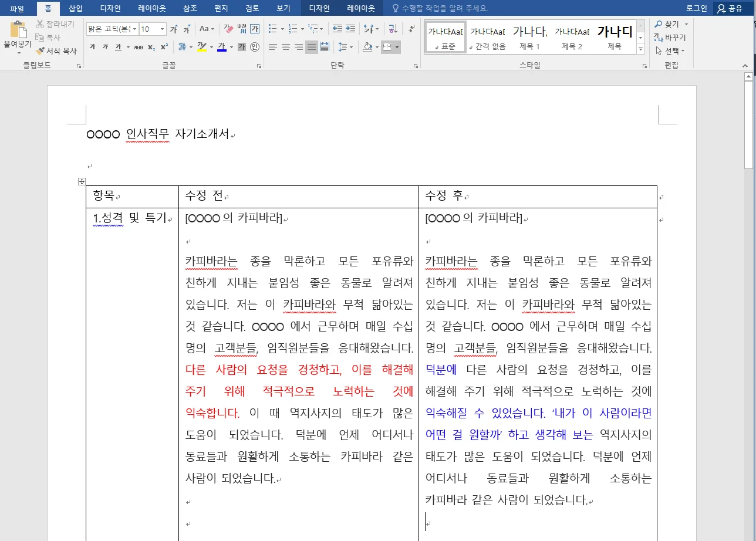Open the borders dropdown arrow

click(397, 47)
